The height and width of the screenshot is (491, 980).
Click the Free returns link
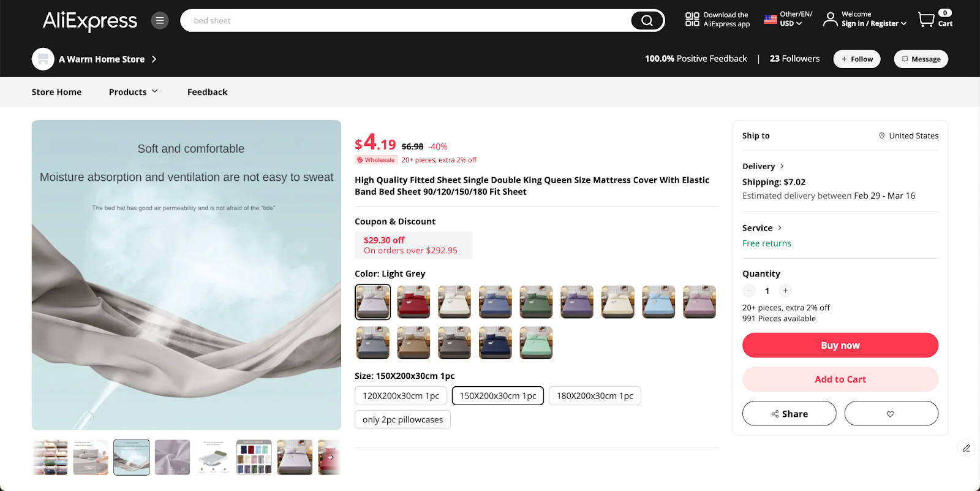767,243
